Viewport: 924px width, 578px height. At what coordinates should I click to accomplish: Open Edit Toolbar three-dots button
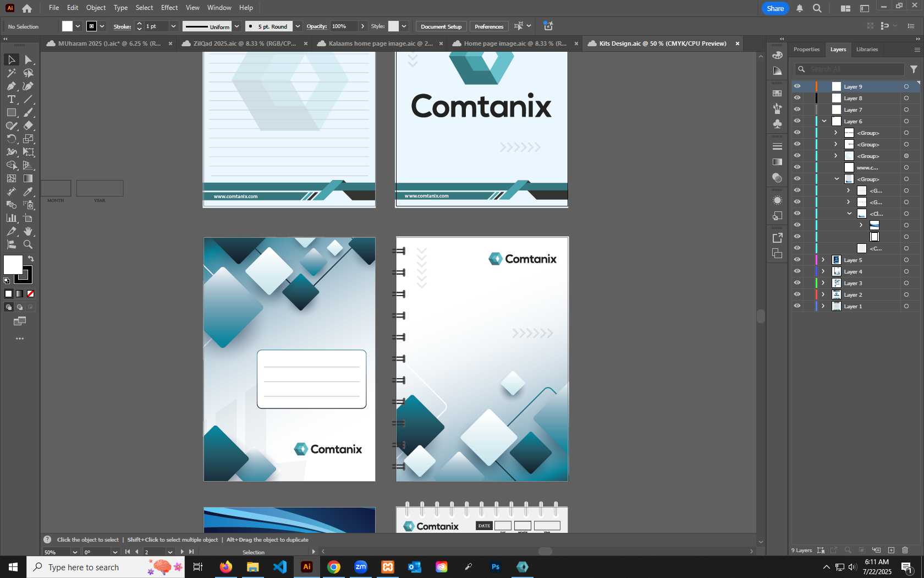click(20, 339)
